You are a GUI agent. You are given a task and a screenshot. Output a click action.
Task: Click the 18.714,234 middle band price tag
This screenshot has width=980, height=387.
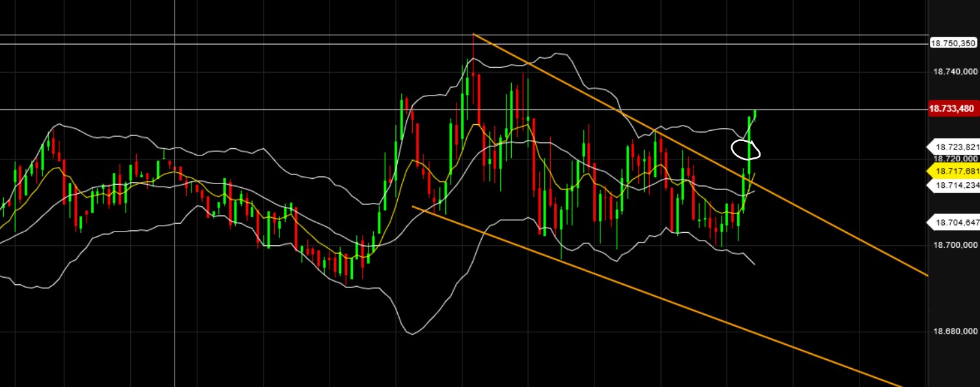point(953,185)
